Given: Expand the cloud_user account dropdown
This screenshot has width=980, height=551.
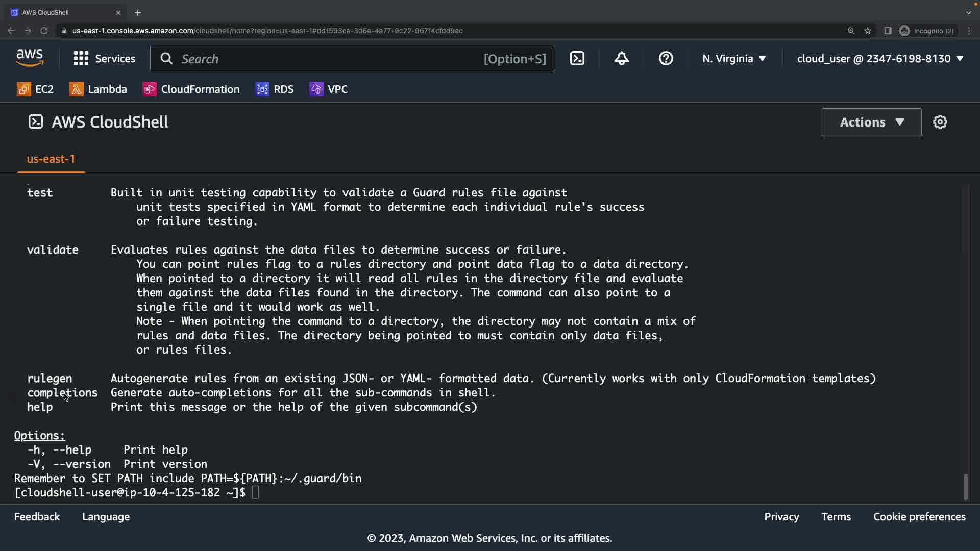Looking at the screenshot, I should 879,59.
